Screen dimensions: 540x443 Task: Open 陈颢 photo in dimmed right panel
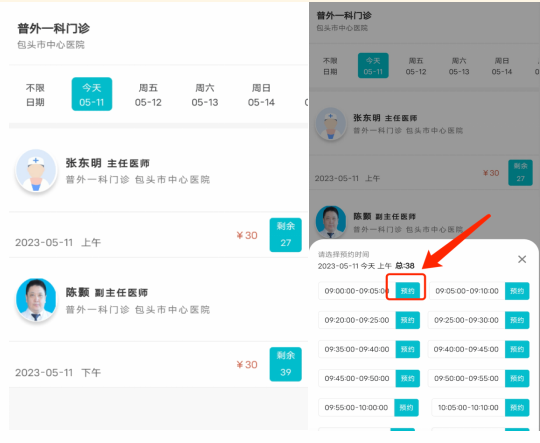pos(331,222)
